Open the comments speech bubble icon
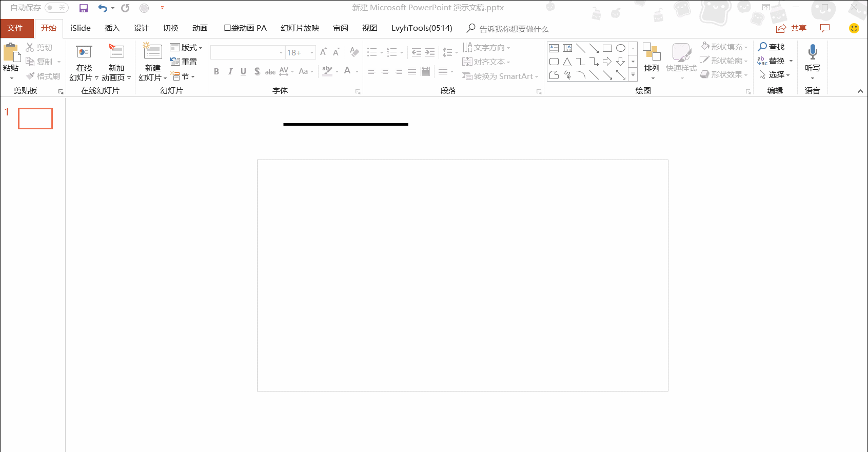The image size is (868, 452). [825, 28]
